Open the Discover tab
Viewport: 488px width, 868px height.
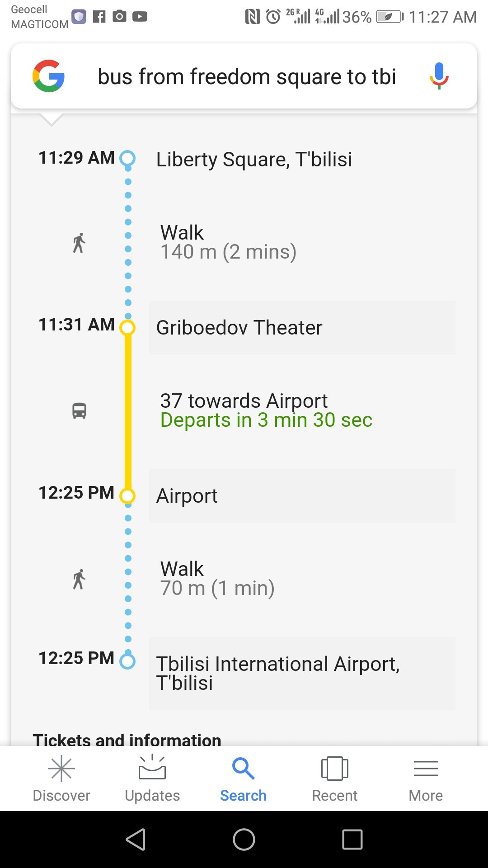click(x=61, y=779)
